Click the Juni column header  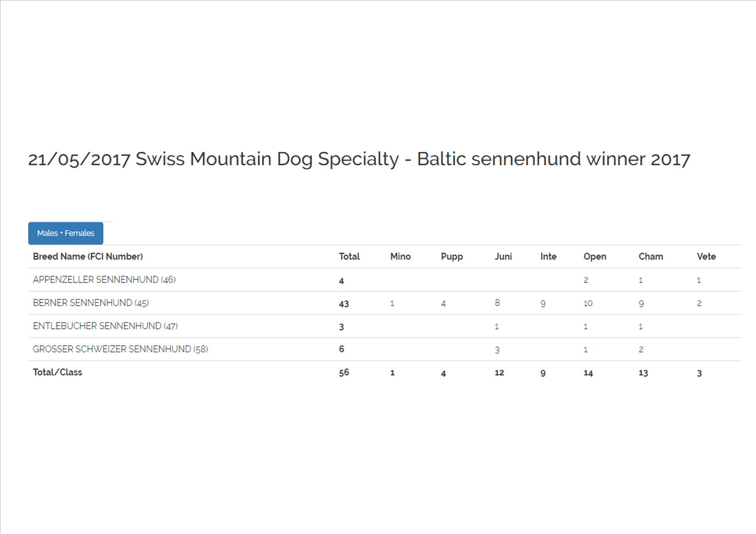[503, 257]
